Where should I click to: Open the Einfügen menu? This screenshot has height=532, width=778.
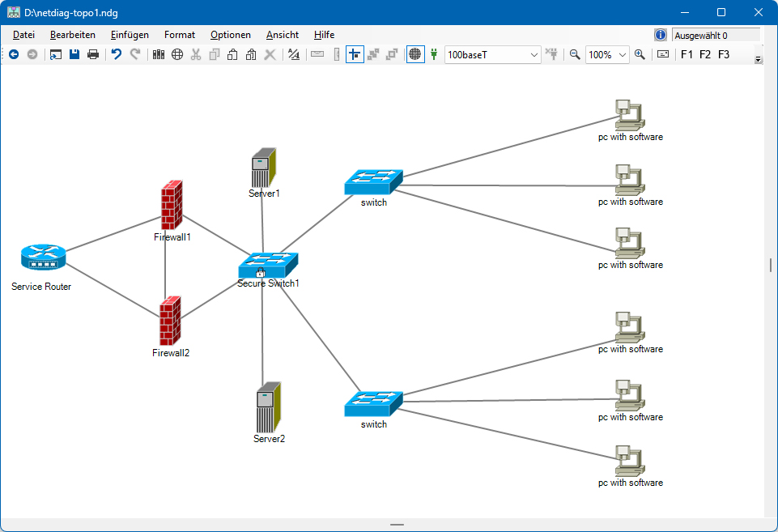click(x=130, y=35)
